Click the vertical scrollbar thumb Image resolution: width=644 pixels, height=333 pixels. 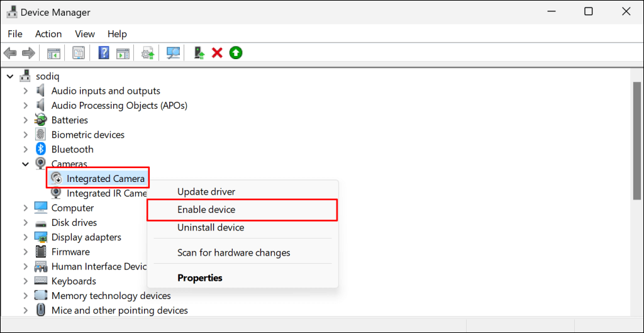[x=636, y=138]
